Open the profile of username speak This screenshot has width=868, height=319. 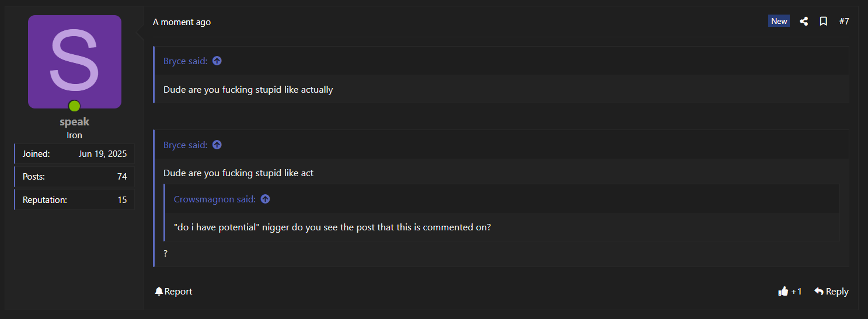click(x=74, y=122)
